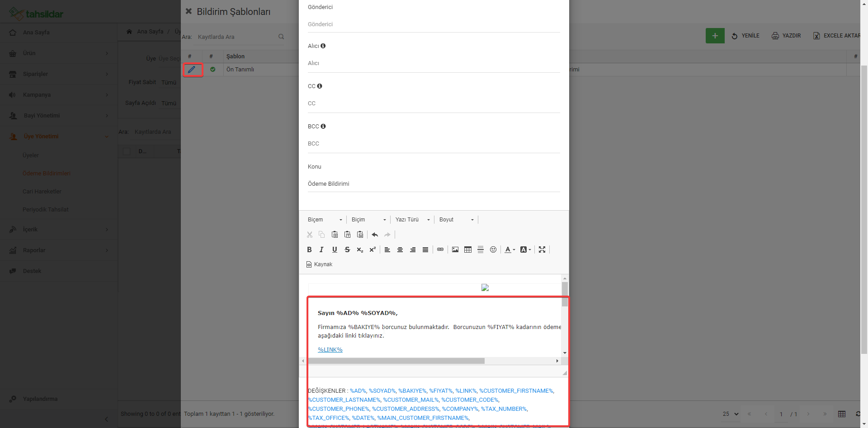Viewport: 868px width, 428px height.
Task: Open the Biçem style dropdown
Action: coord(325,220)
